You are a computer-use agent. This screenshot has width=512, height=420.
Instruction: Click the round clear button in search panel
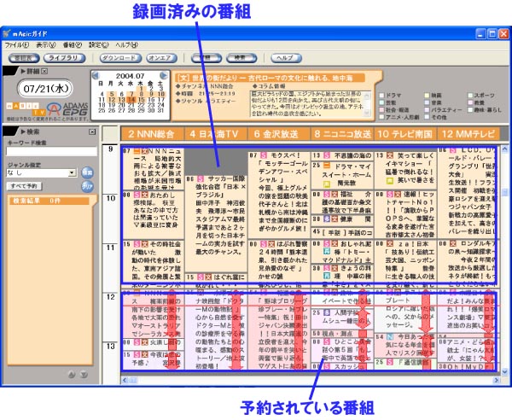pos(88,184)
